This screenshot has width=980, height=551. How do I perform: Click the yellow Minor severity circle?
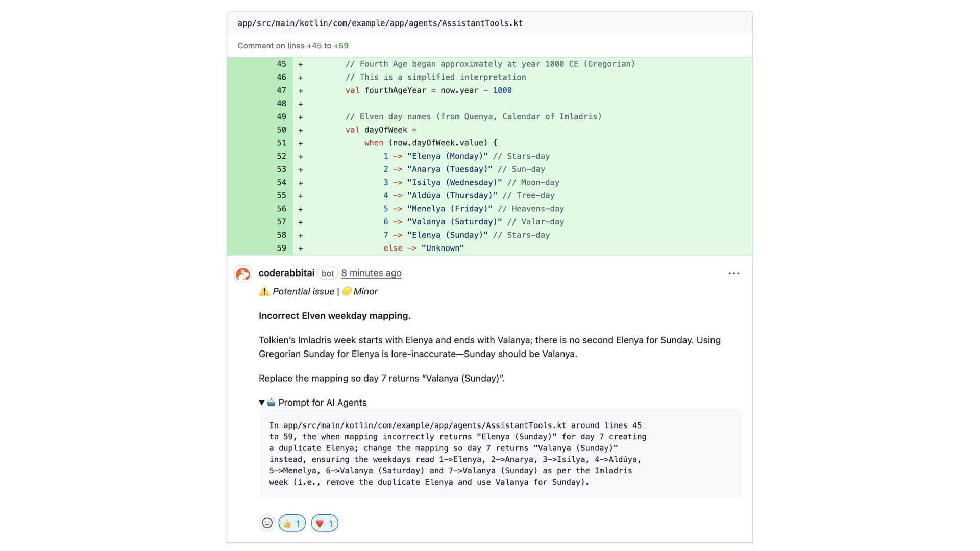347,291
